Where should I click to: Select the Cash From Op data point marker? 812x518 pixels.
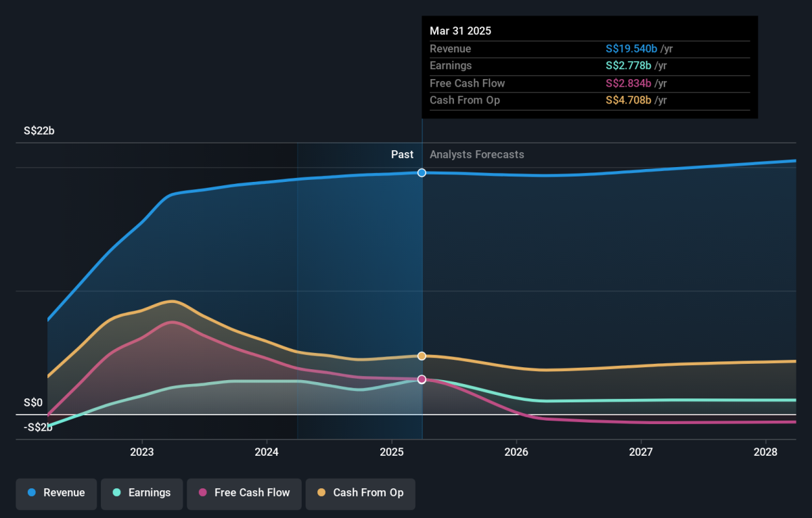click(422, 356)
